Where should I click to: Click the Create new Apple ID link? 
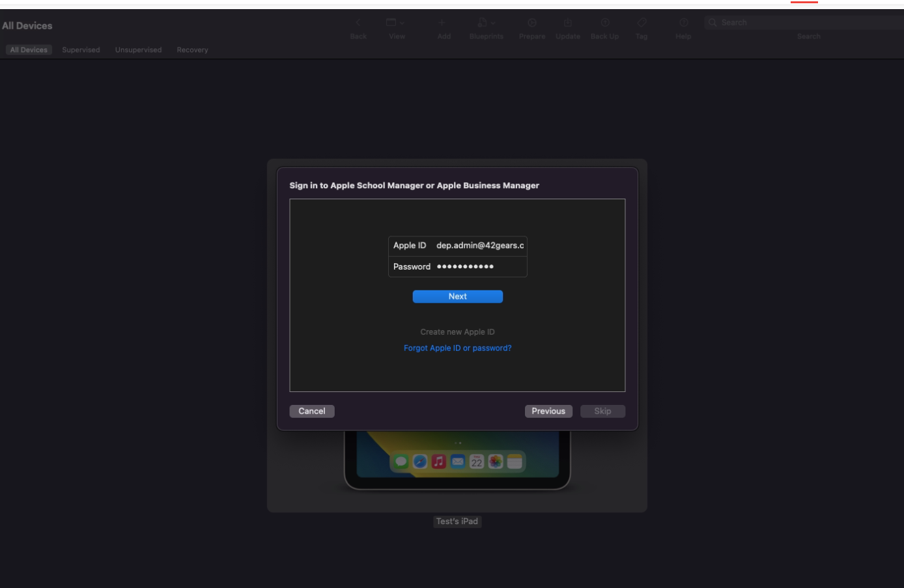[458, 332]
